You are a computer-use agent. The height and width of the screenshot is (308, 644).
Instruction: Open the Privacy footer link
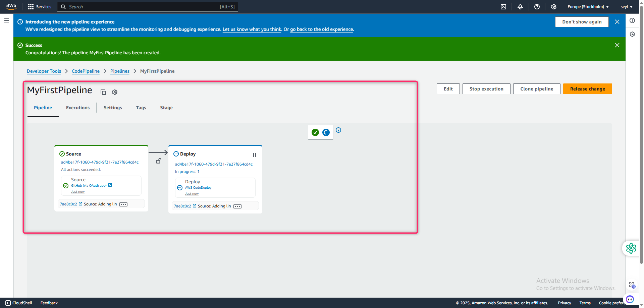pos(565,303)
